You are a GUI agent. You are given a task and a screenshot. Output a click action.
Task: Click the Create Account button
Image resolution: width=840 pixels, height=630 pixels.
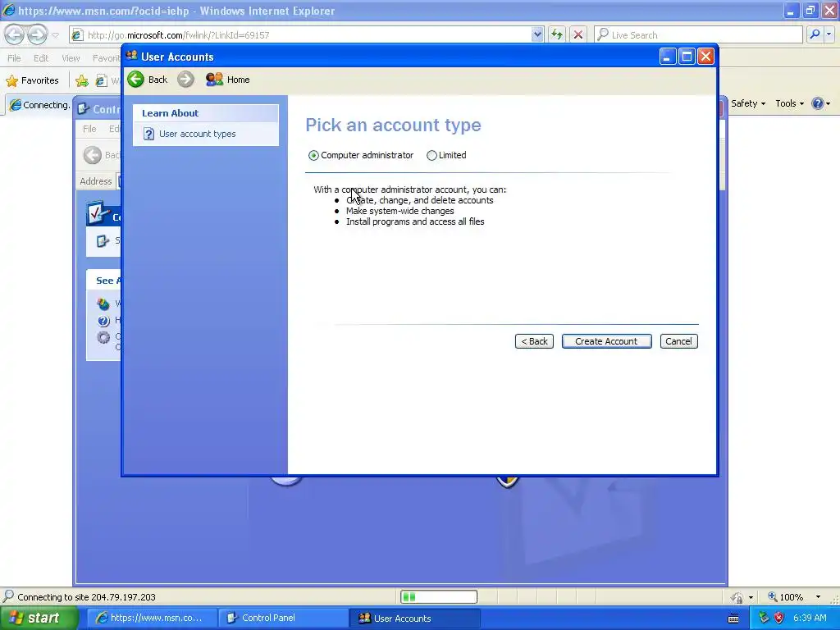[x=606, y=341]
